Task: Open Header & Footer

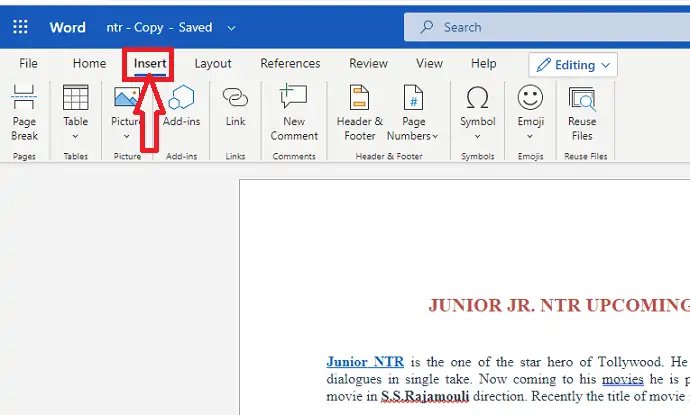Action: pyautogui.click(x=360, y=113)
